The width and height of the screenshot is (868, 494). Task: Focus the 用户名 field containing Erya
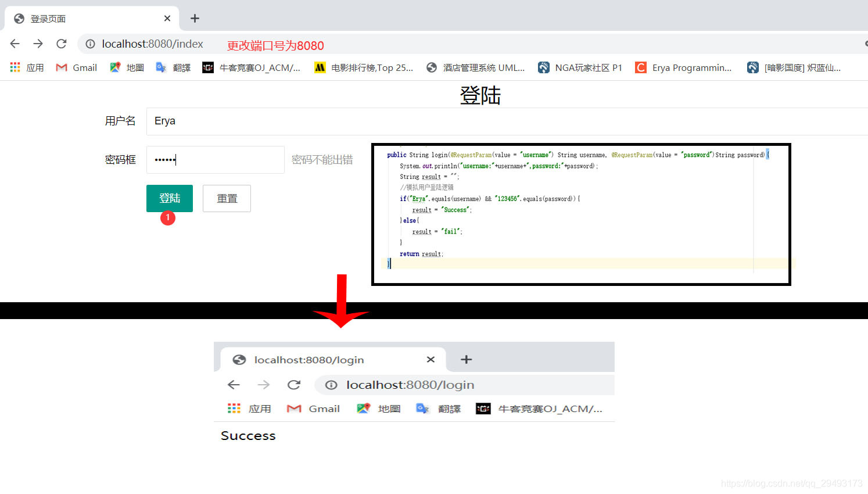tap(507, 121)
